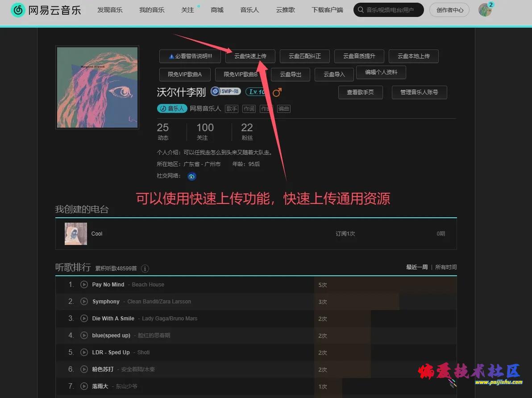532x398 pixels.
Task: Click the NetEase Cloud Music logo
Action: click(46, 10)
